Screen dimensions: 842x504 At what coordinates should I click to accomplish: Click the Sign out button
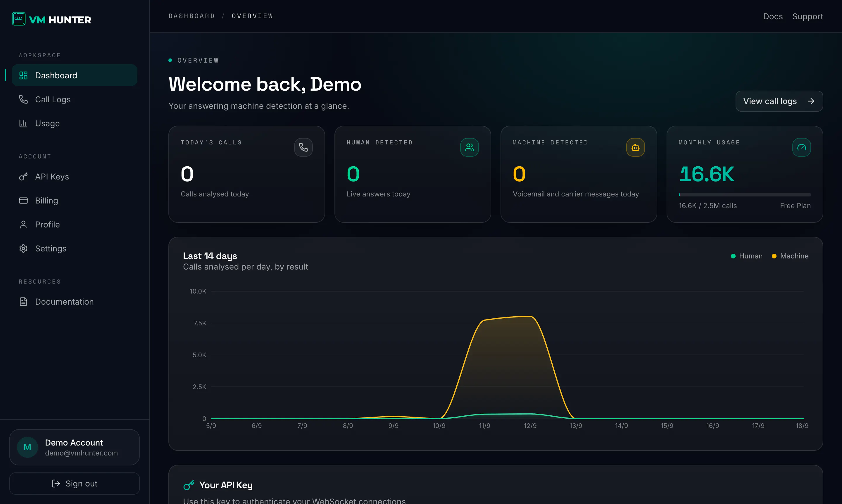tap(74, 483)
